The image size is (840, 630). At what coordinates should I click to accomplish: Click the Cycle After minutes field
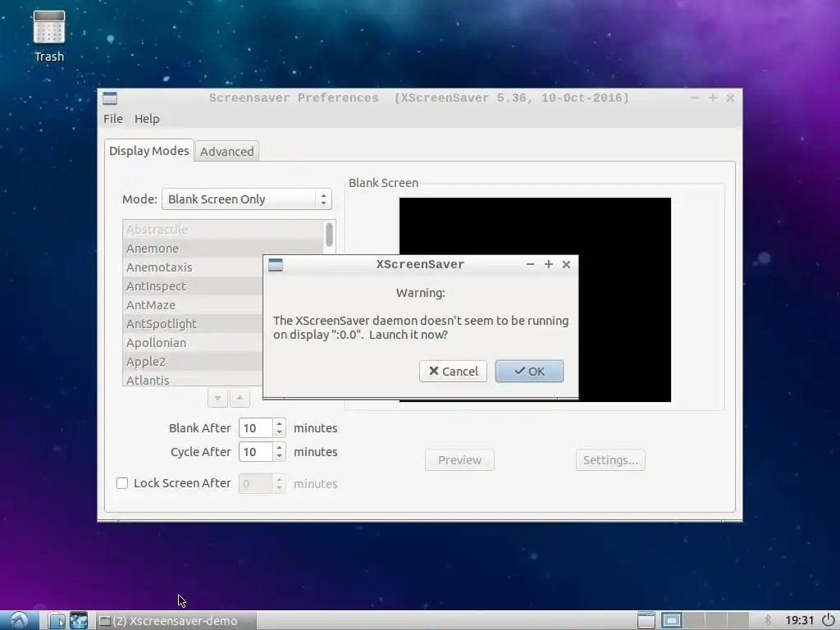(256, 452)
